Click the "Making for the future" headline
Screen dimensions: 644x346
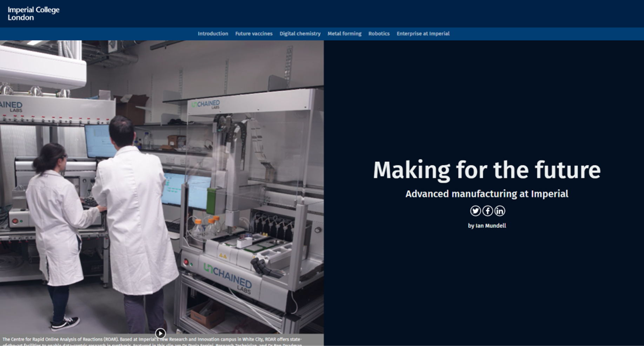486,170
